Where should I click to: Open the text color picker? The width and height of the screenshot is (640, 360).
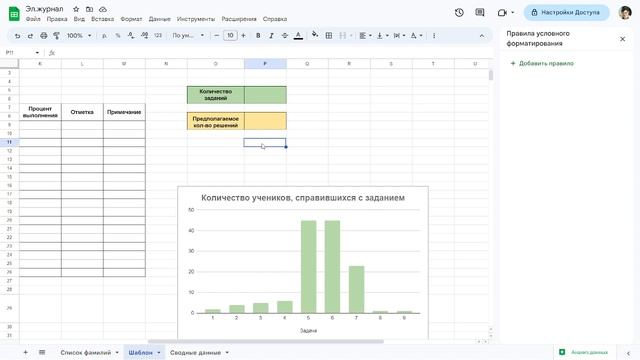click(x=298, y=36)
